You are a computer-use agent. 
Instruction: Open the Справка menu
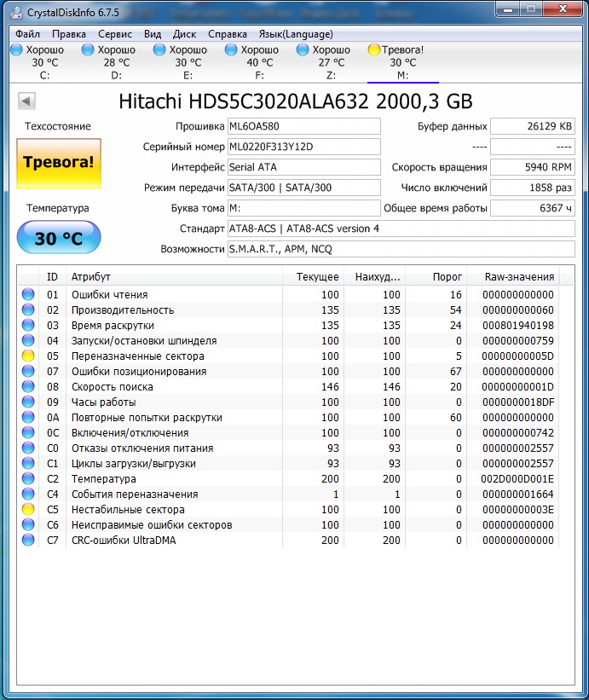[227, 34]
